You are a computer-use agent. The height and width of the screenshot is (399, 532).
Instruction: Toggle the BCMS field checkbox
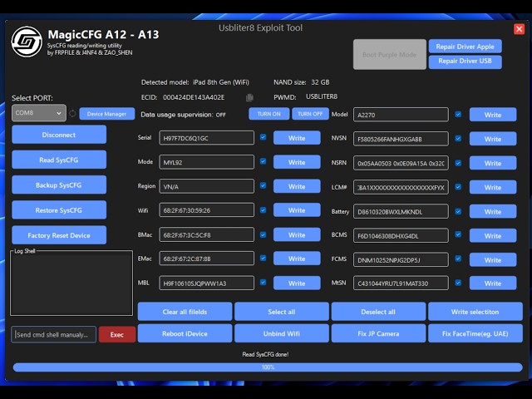(x=458, y=234)
